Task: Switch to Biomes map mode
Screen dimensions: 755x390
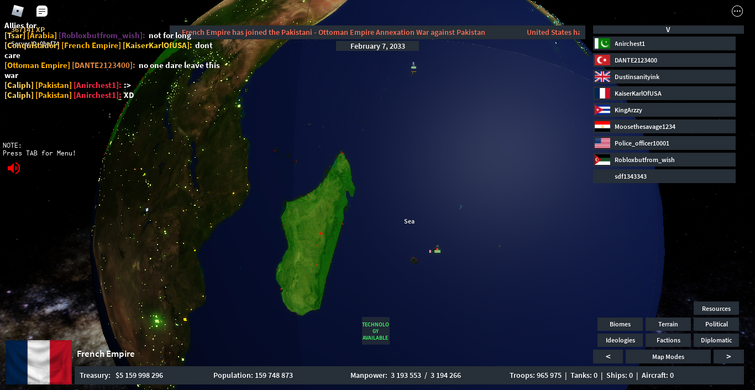Action: [x=620, y=325]
